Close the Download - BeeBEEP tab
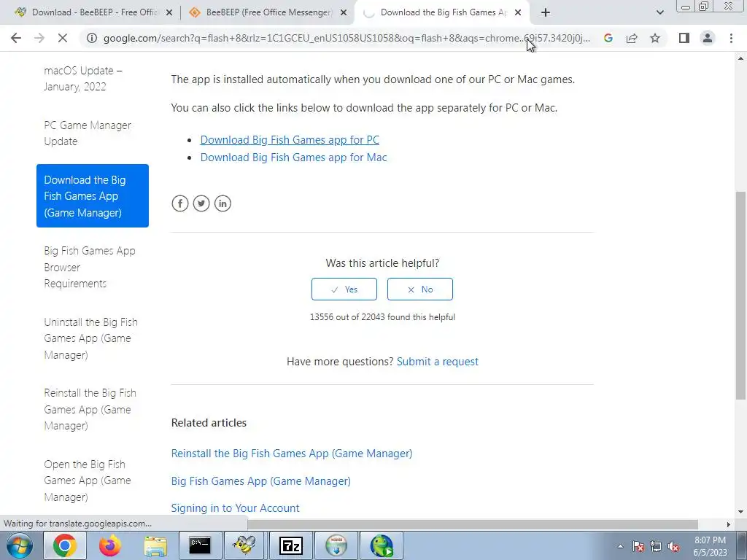This screenshot has height=560, width=747. [x=169, y=13]
